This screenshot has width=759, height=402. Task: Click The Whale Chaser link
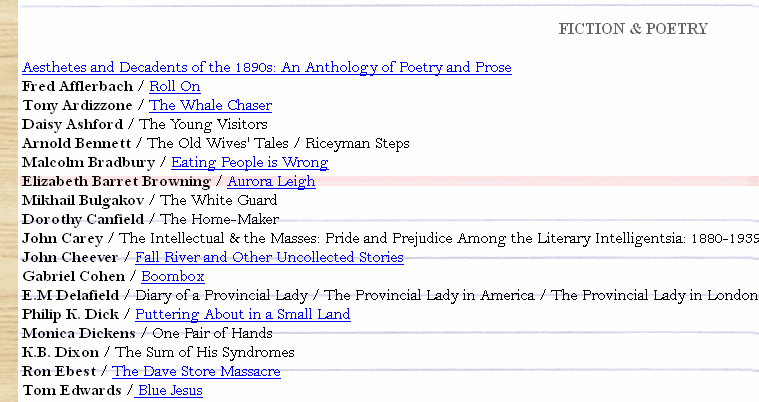click(210, 106)
